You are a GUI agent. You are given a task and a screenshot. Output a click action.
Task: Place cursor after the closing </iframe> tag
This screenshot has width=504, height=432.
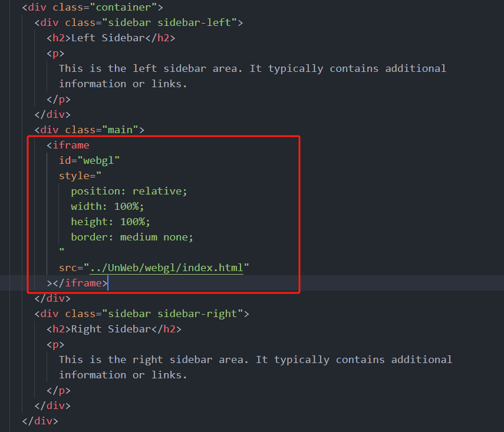coord(108,283)
